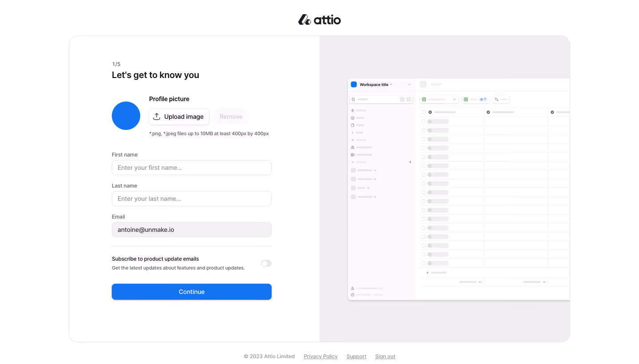The image size is (639, 364).
Task: Click the greyed-out Remove button
Action: [x=231, y=117]
